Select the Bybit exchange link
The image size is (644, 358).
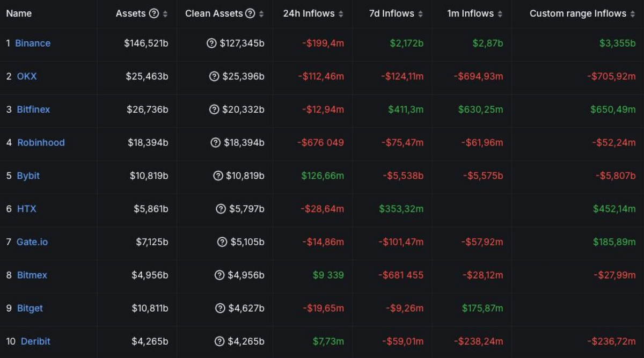[28, 176]
